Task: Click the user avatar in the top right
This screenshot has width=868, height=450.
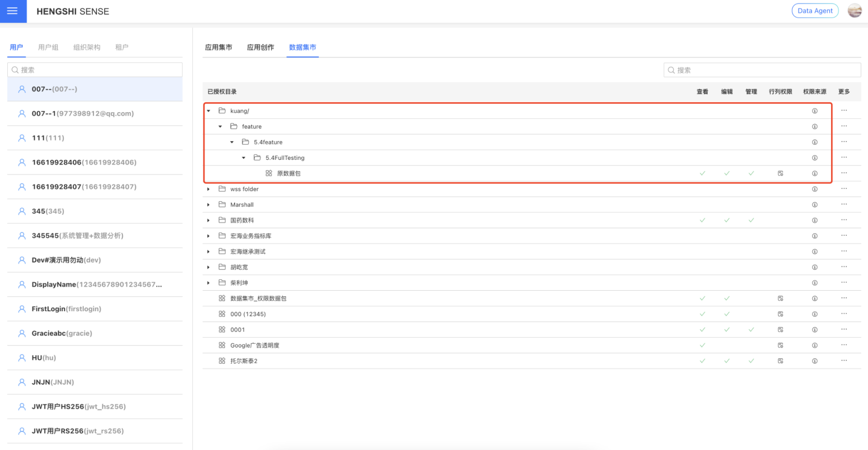Action: pyautogui.click(x=854, y=11)
